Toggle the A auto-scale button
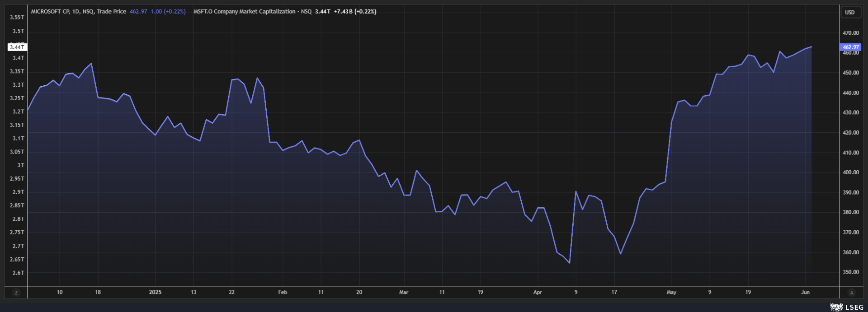This screenshot has height=312, width=868. click(x=852, y=293)
